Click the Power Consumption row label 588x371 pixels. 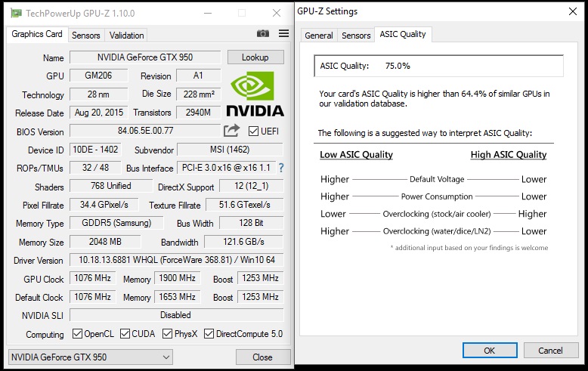437,196
